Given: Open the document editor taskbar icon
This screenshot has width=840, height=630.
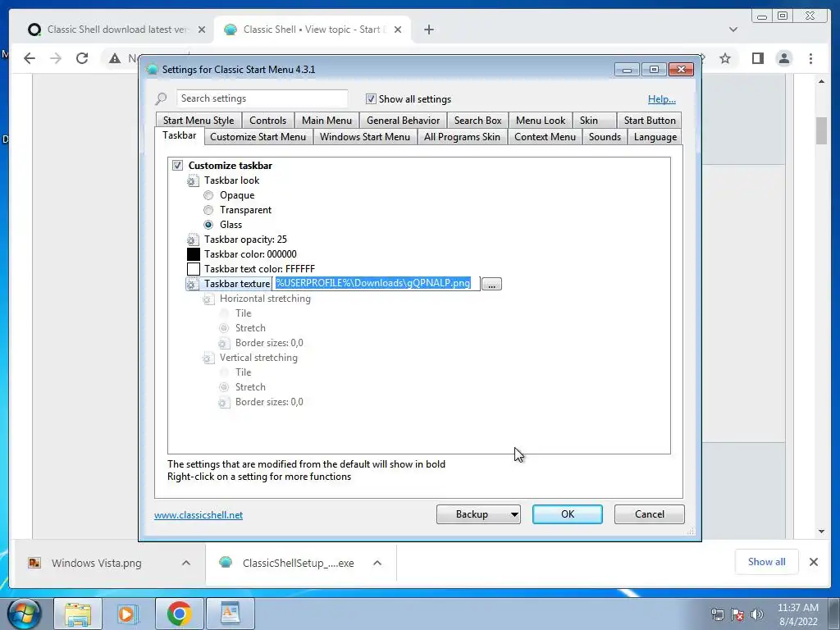Looking at the screenshot, I should (231, 614).
